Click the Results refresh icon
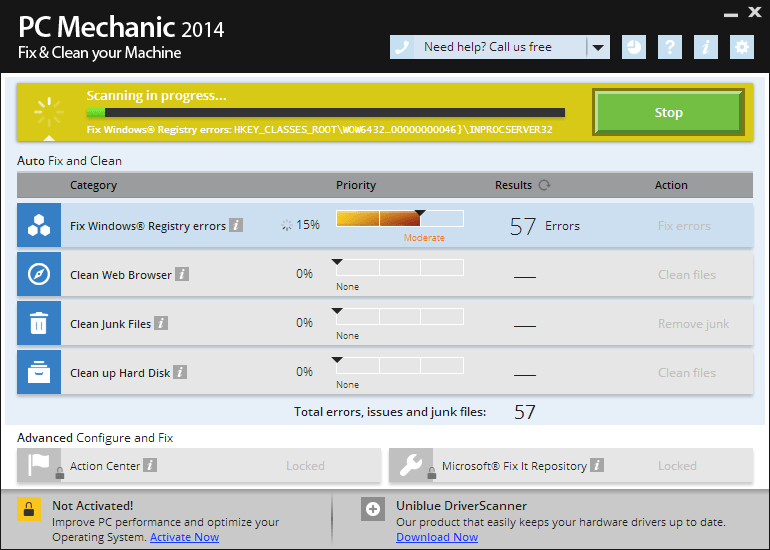The height and width of the screenshot is (550, 770). tap(544, 185)
